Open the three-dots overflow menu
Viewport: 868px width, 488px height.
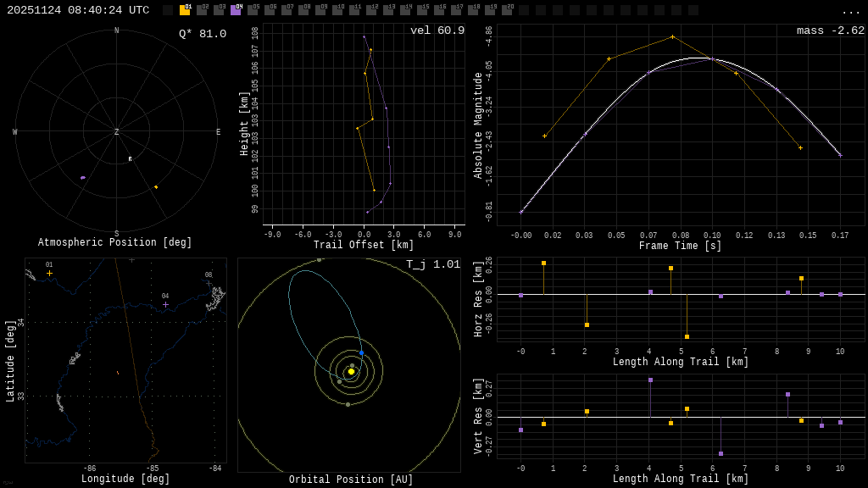pos(851,11)
